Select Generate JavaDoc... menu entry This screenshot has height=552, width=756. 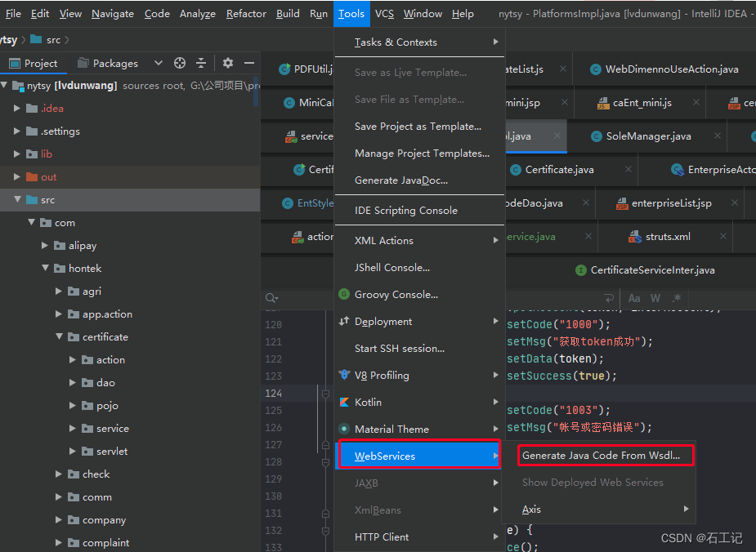click(x=418, y=180)
